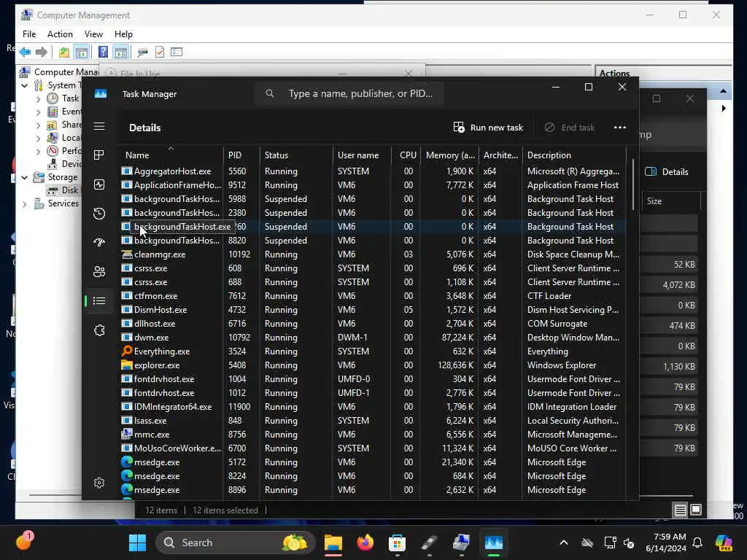Click the Task Manager app icon in title bar
The image size is (747, 560).
click(101, 94)
